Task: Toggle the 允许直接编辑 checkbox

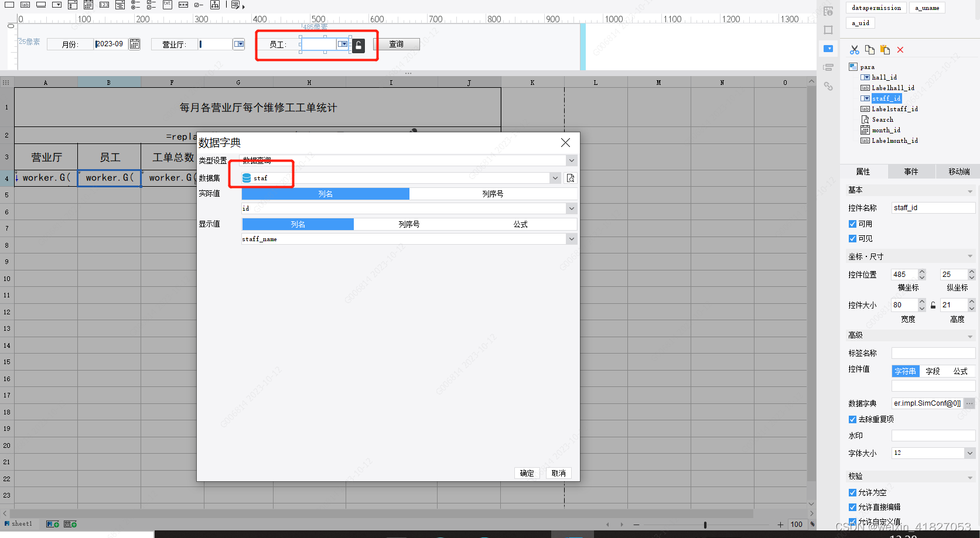Action: [x=852, y=507]
